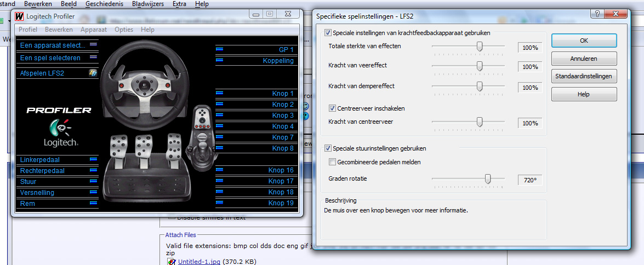Open the Untitled-1.jpg attachment link
The image size is (644, 265).
pos(199,262)
